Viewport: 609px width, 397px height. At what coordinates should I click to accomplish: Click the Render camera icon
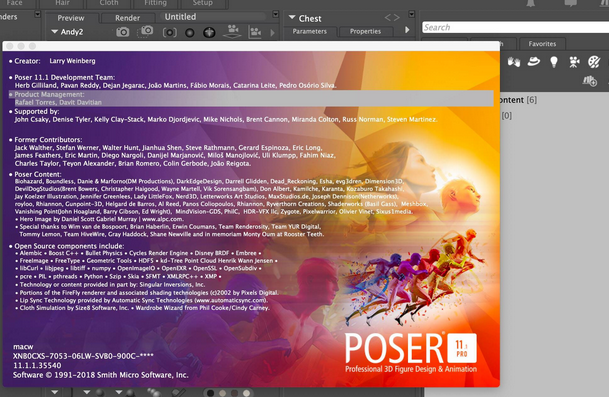tap(123, 32)
